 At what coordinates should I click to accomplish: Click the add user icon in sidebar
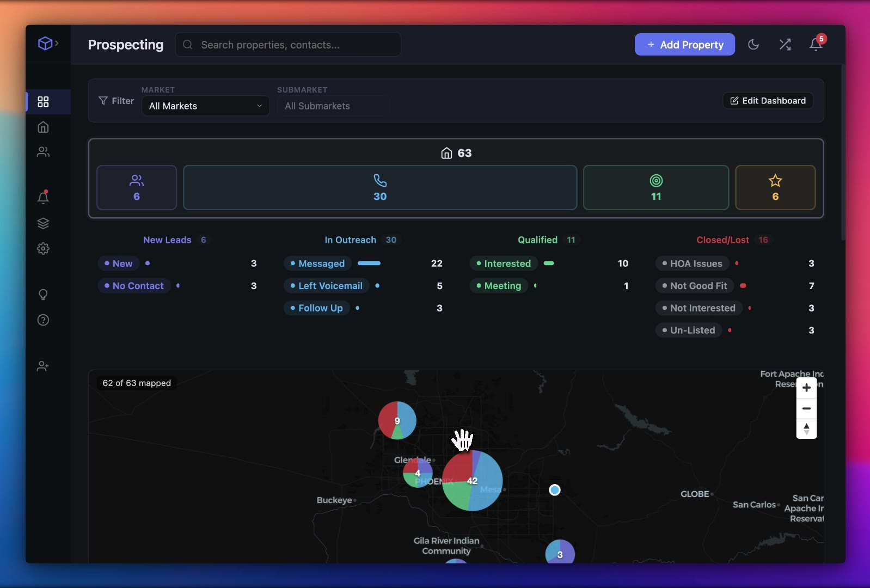coord(43,366)
